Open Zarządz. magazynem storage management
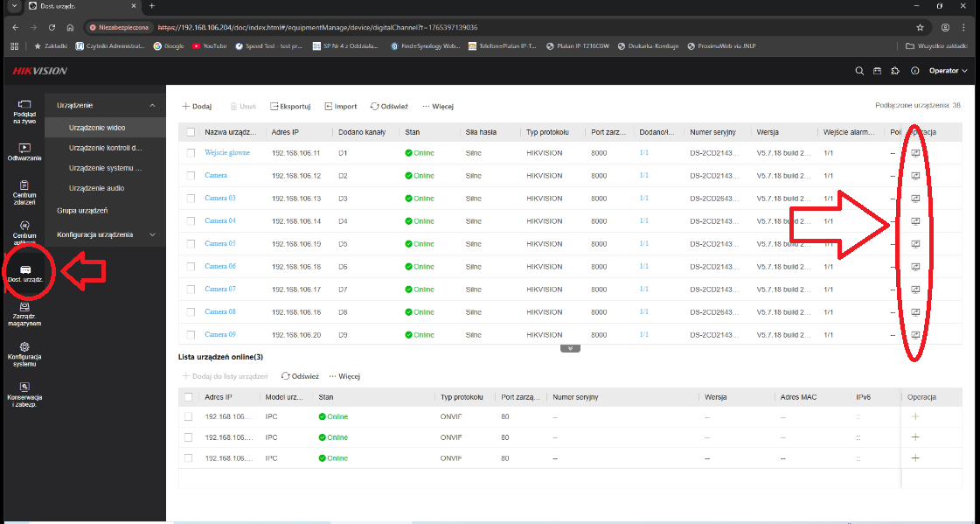This screenshot has width=980, height=524. [24, 313]
